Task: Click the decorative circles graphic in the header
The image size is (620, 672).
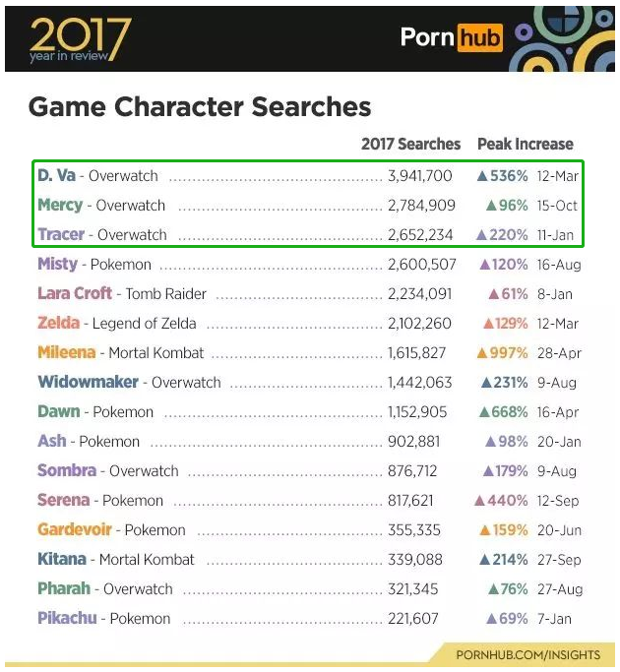Action: pyautogui.click(x=563, y=38)
